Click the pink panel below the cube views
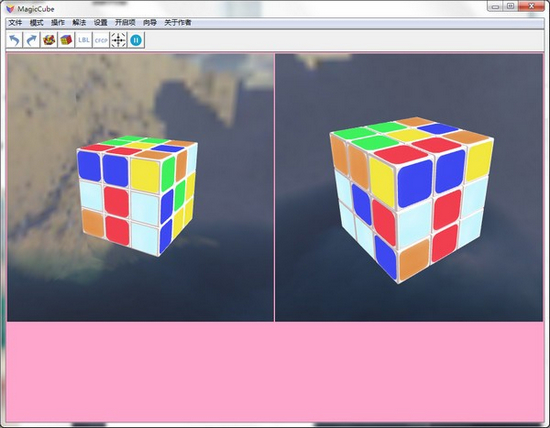The image size is (550, 428). (275, 372)
